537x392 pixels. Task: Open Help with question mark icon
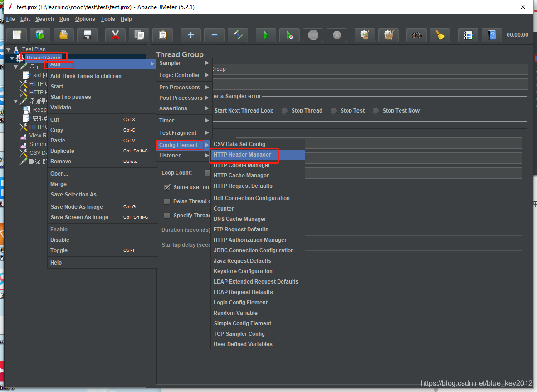492,35
